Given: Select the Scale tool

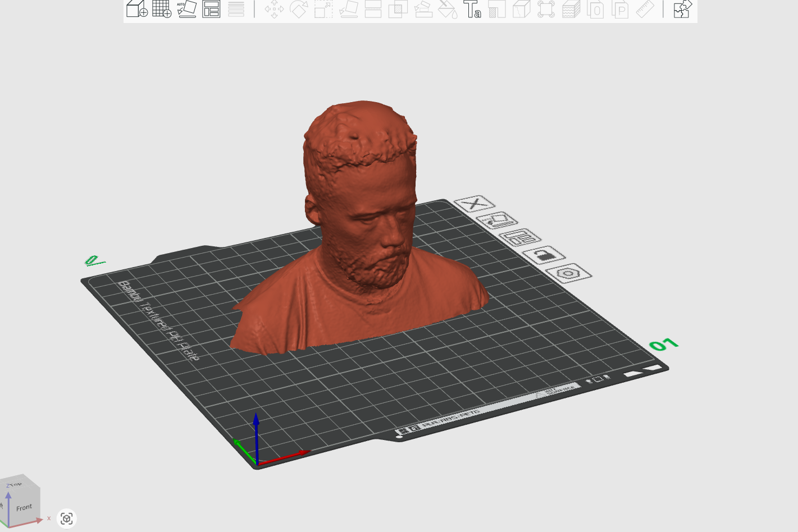Looking at the screenshot, I should point(322,10).
